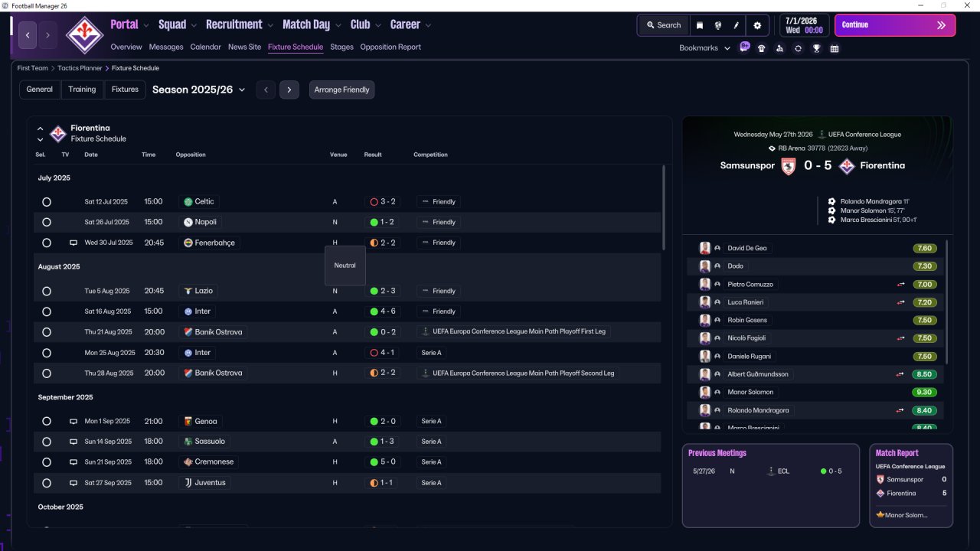Open the Squad dropdown menu

pyautogui.click(x=178, y=24)
